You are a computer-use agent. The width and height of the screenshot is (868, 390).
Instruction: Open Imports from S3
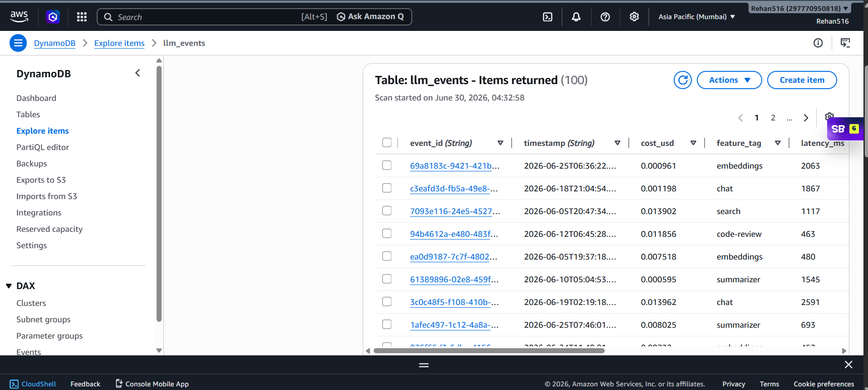tap(47, 196)
